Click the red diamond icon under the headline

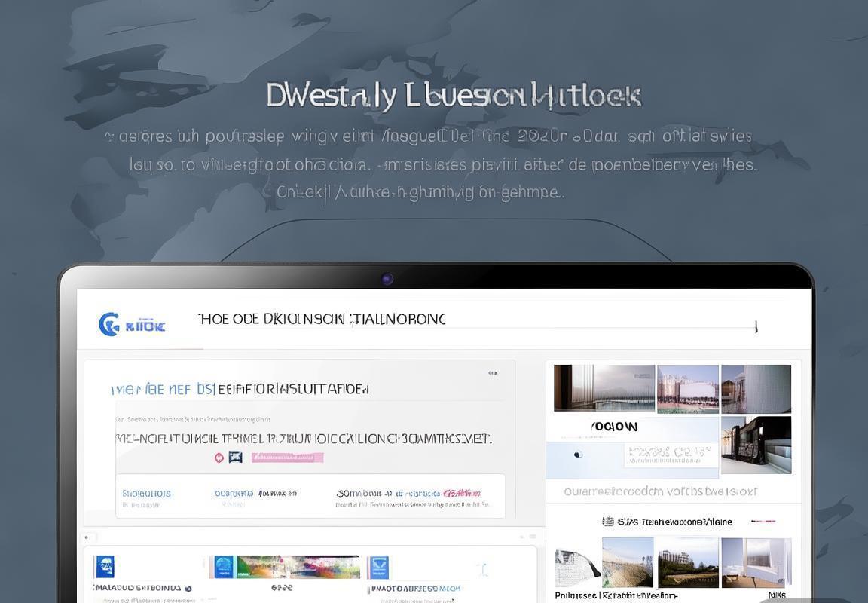pos(219,458)
